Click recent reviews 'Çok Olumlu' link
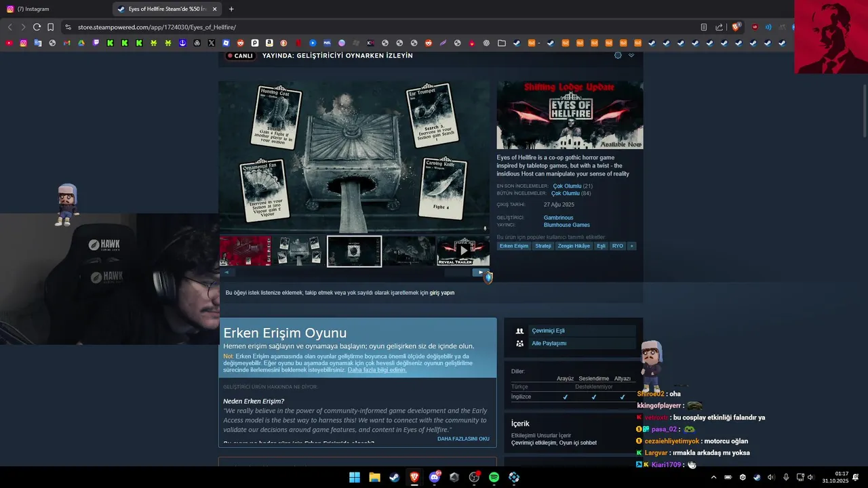The height and width of the screenshot is (488, 868). tap(567, 186)
